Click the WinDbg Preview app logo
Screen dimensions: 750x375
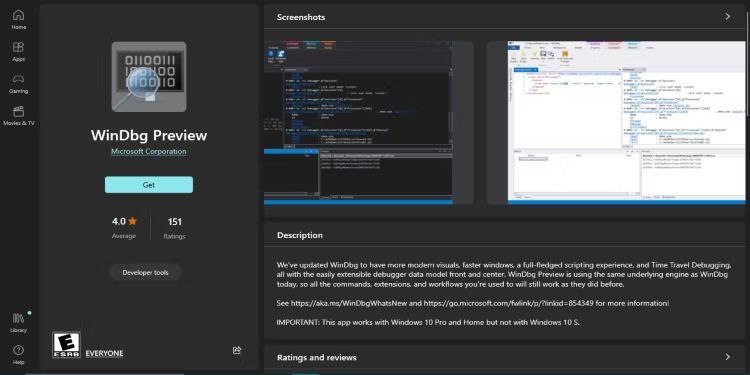click(x=149, y=77)
